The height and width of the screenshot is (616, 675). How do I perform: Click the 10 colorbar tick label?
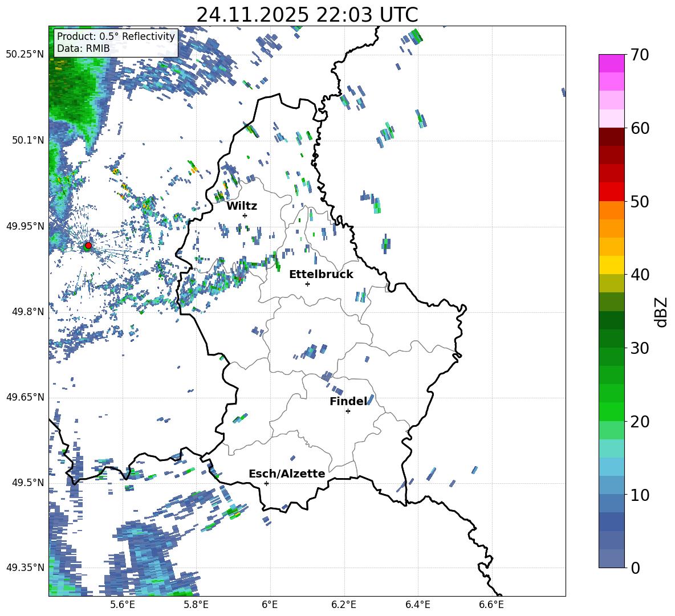pos(640,495)
